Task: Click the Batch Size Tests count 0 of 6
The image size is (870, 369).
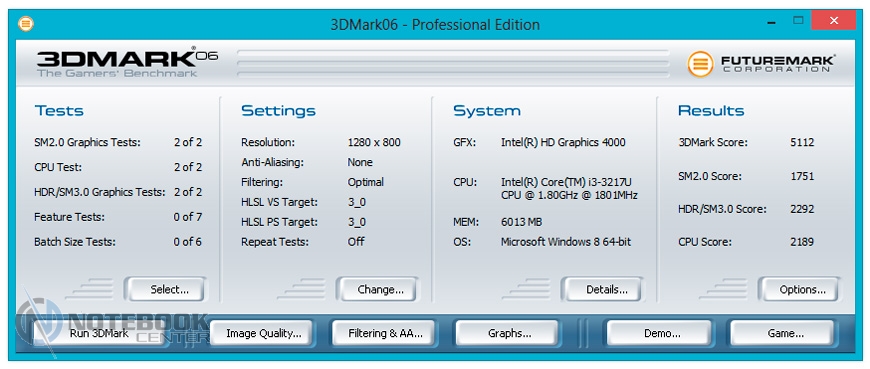Action: [x=188, y=242]
